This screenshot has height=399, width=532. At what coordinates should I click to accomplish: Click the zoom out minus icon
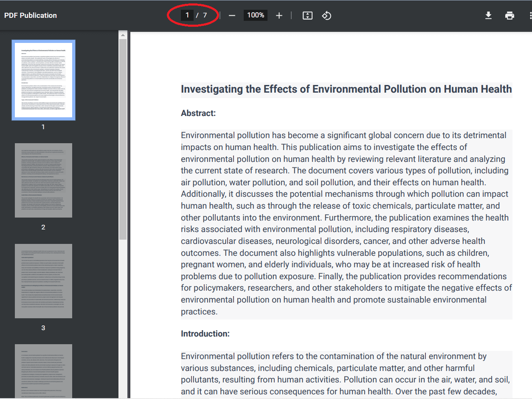click(x=232, y=16)
